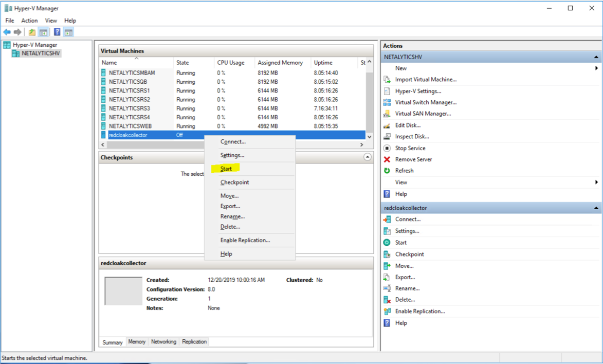Viewport: 603px width, 364px height.
Task: Click the Virtual Switch Manager icon
Action: click(387, 102)
